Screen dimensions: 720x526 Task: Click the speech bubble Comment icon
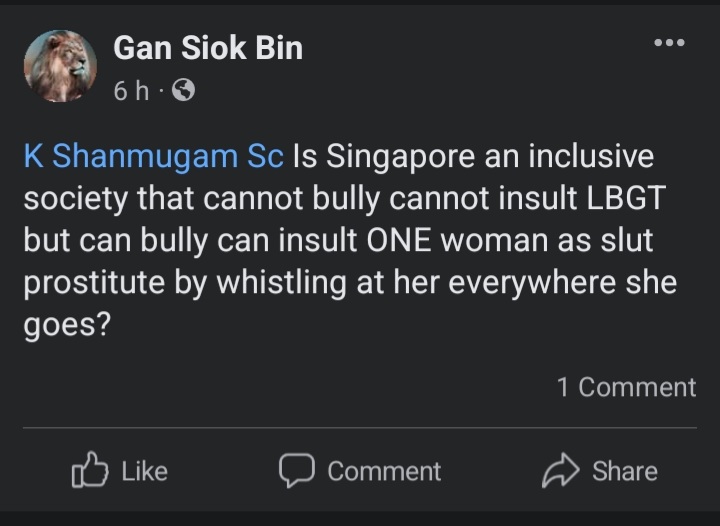click(x=297, y=471)
